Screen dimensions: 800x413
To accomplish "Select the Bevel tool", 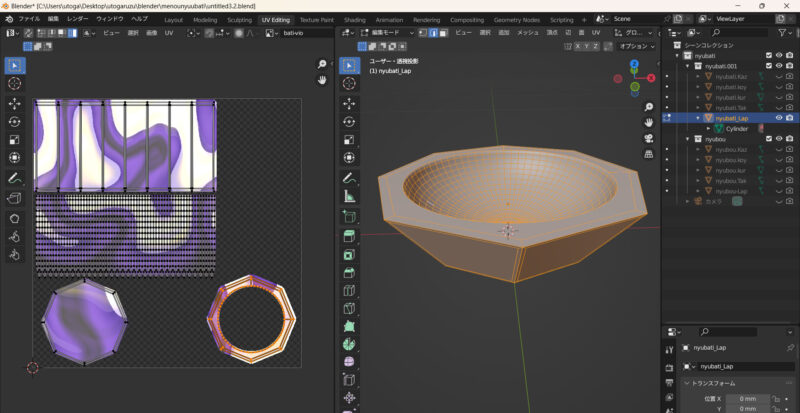I will (x=349, y=273).
